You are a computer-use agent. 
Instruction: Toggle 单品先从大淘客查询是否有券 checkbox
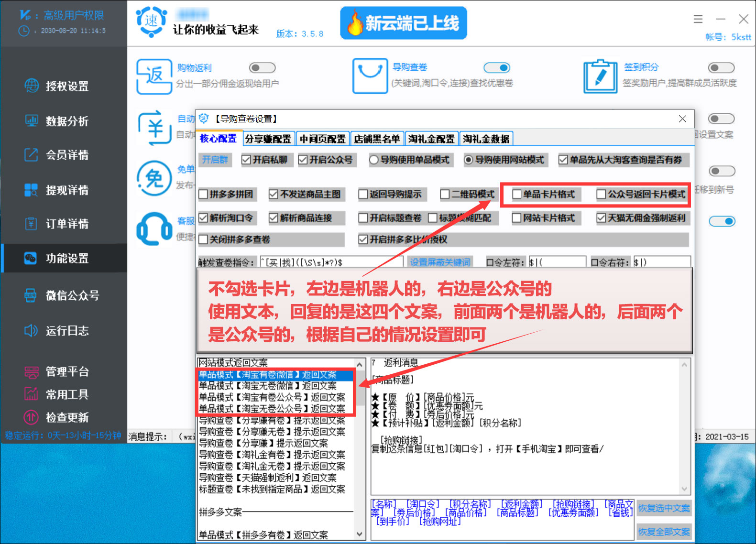(563, 160)
